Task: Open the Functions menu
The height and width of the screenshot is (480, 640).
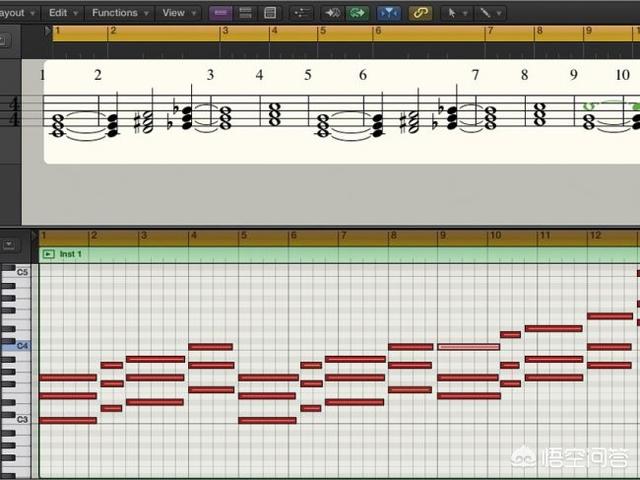Action: [119, 13]
